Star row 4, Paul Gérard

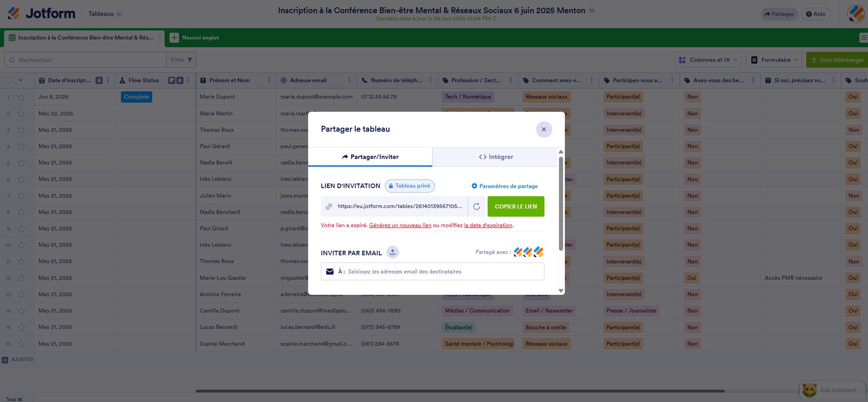tap(21, 146)
